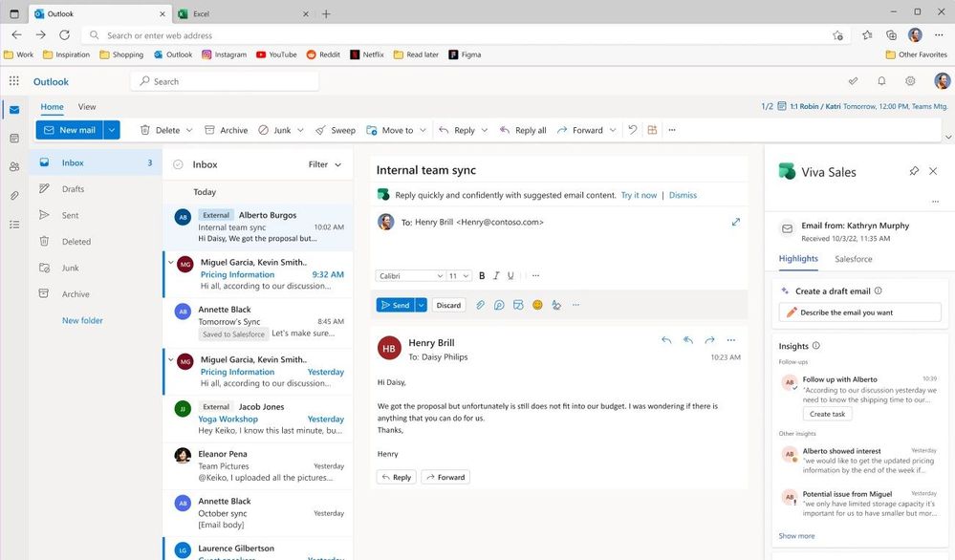Click the Viva Sales apps grid icon in ribbon

coord(652,130)
